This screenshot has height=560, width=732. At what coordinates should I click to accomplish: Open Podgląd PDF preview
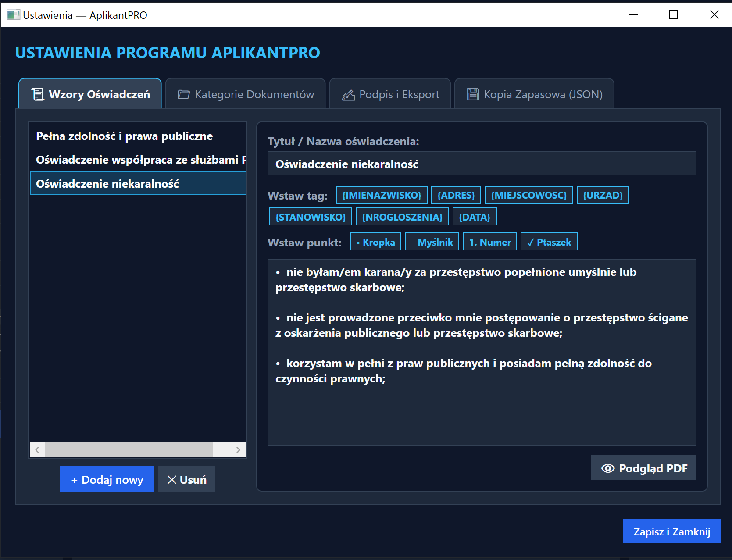(643, 468)
